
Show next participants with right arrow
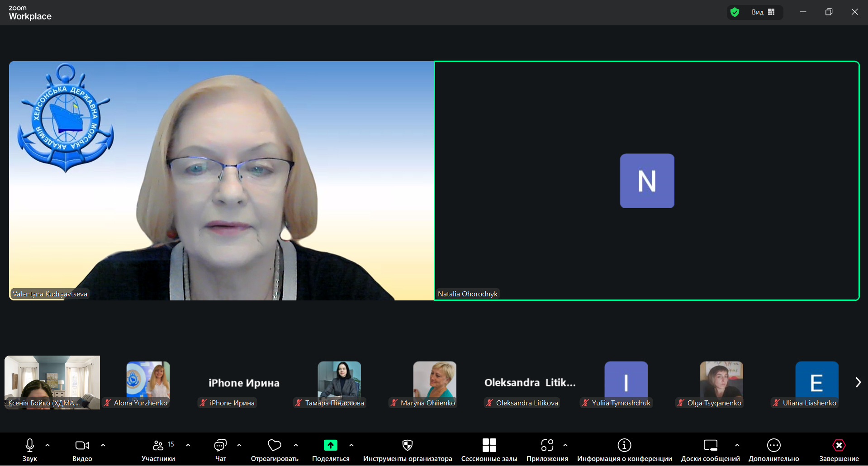point(858,382)
